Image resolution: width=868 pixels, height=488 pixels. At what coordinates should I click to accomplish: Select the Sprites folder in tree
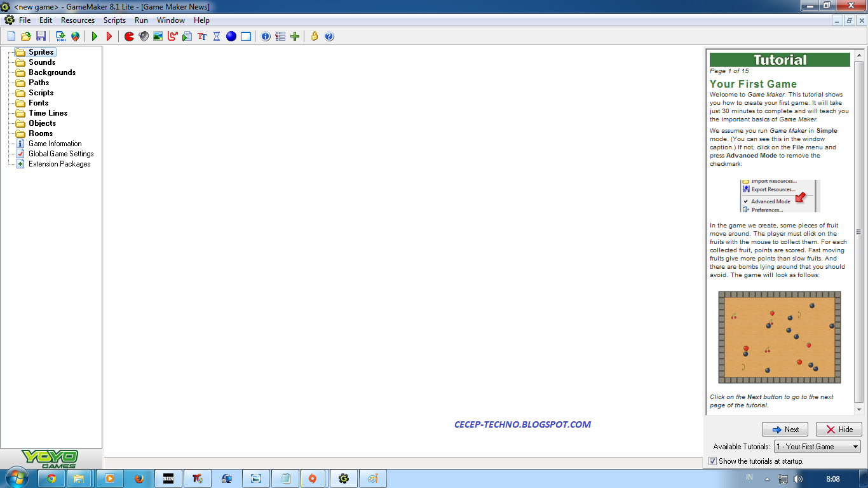[41, 52]
